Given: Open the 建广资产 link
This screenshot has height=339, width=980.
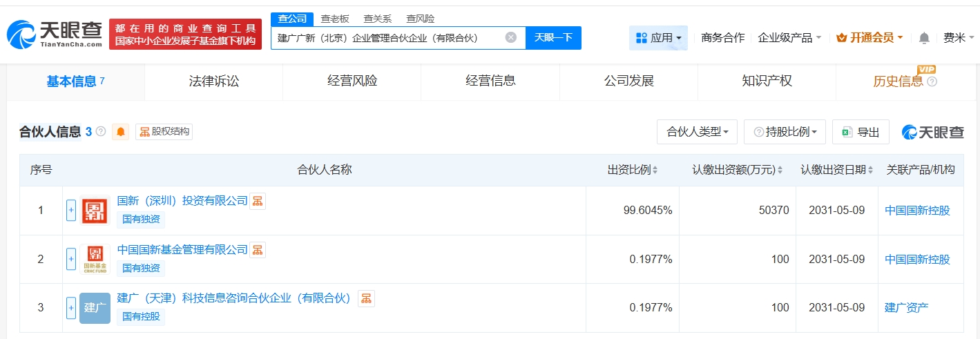Looking at the screenshot, I should tap(906, 308).
